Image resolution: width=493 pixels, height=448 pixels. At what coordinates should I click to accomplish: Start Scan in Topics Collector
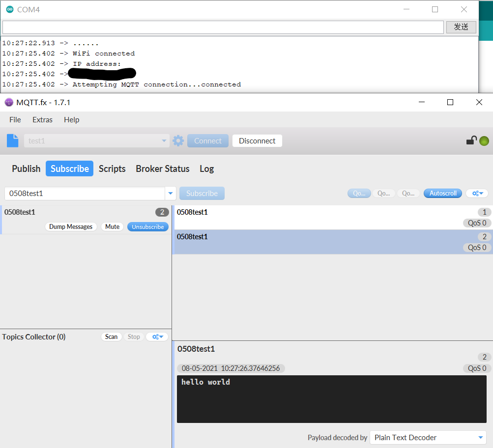(111, 337)
